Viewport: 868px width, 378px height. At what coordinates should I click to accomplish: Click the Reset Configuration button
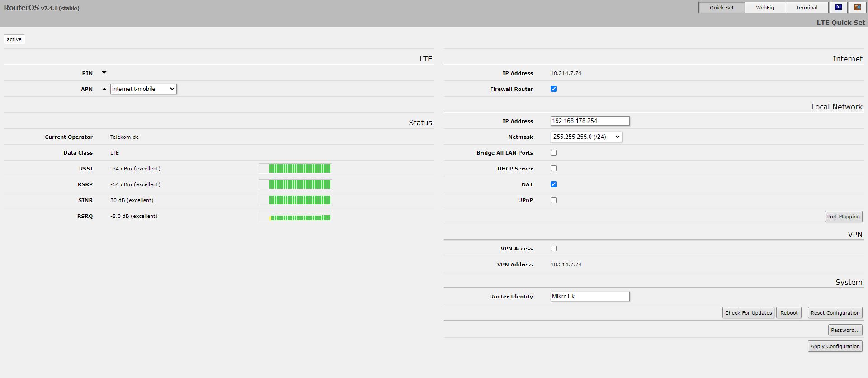coord(835,313)
